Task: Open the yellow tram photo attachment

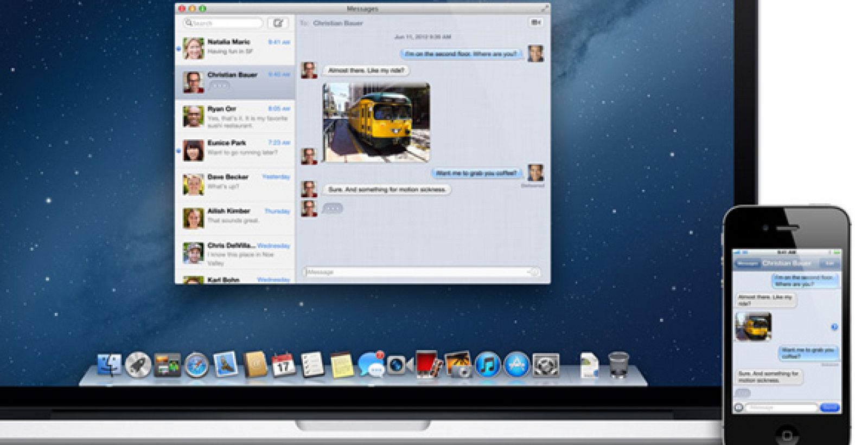Action: [x=376, y=122]
